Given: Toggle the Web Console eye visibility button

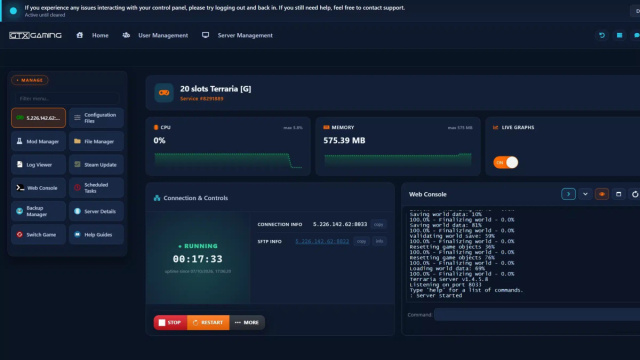Looking at the screenshot, I should click(602, 194).
